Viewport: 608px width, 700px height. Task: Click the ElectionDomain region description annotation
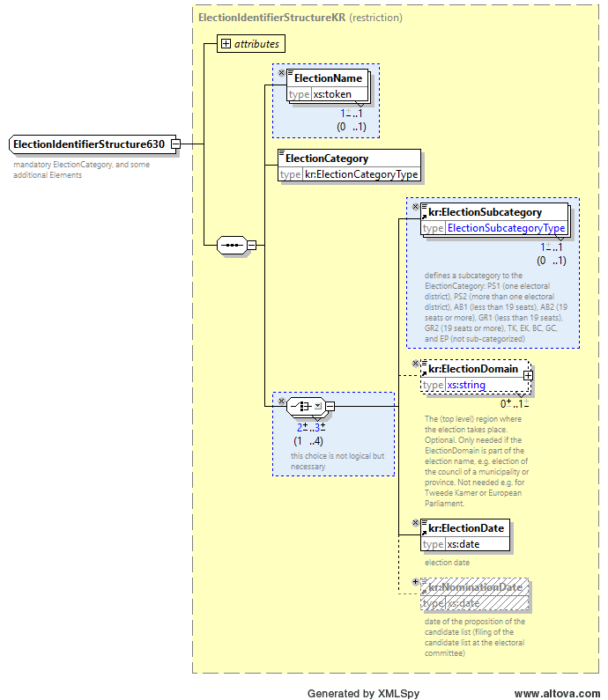pos(477,461)
